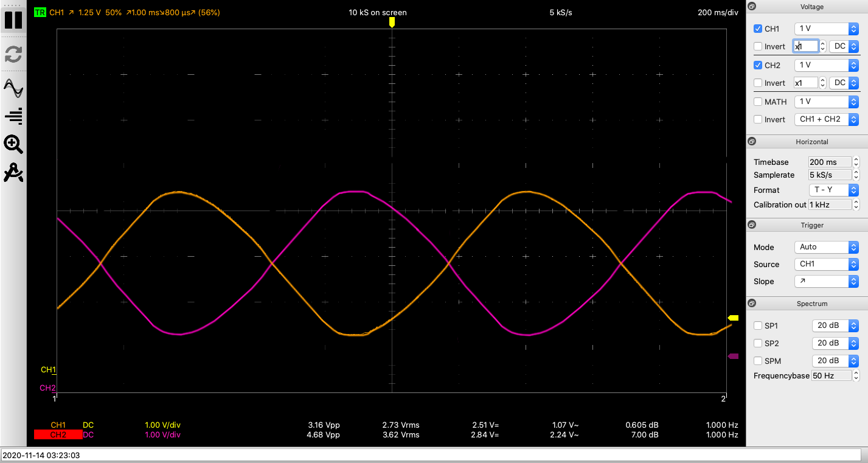This screenshot has width=868, height=463.
Task: Select the purple CH2 level marker
Action: click(733, 357)
